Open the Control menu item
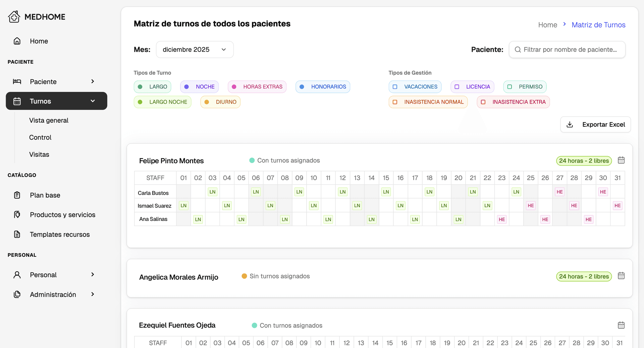Viewport: 644px width, 348px height. 40,137
